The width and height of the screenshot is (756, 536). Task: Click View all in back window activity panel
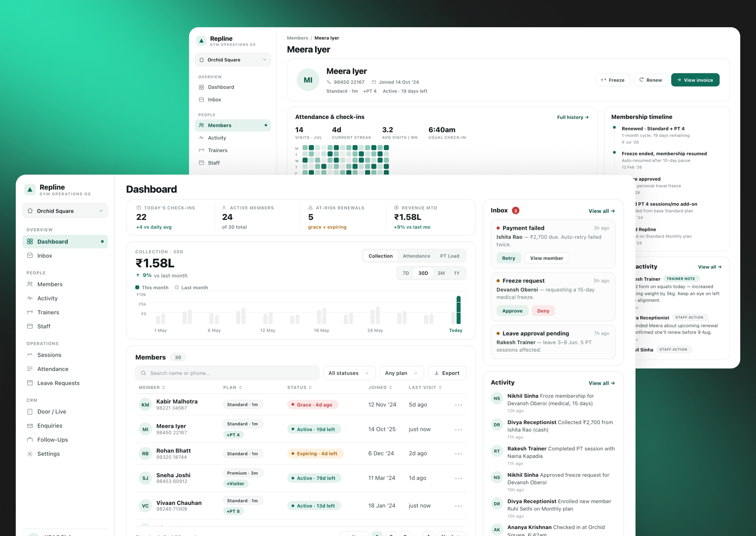tap(710, 267)
